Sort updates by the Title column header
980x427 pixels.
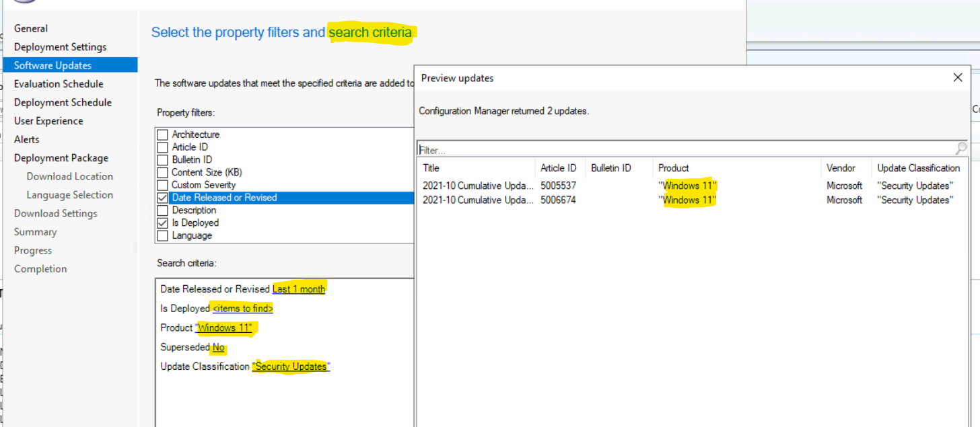click(431, 168)
